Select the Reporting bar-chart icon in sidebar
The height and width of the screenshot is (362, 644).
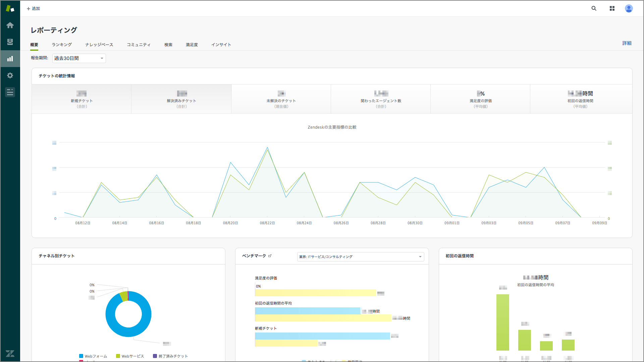tap(10, 59)
